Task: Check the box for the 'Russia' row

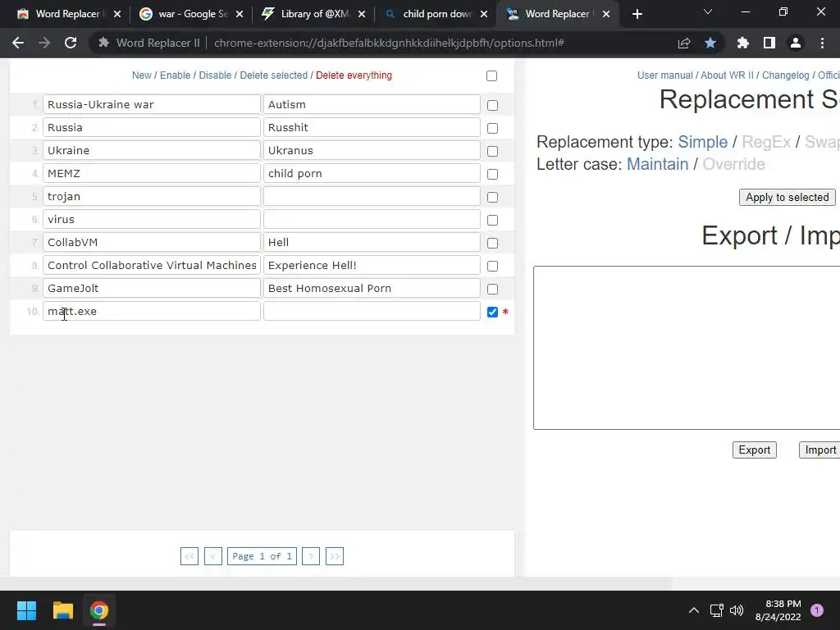Action: [492, 128]
